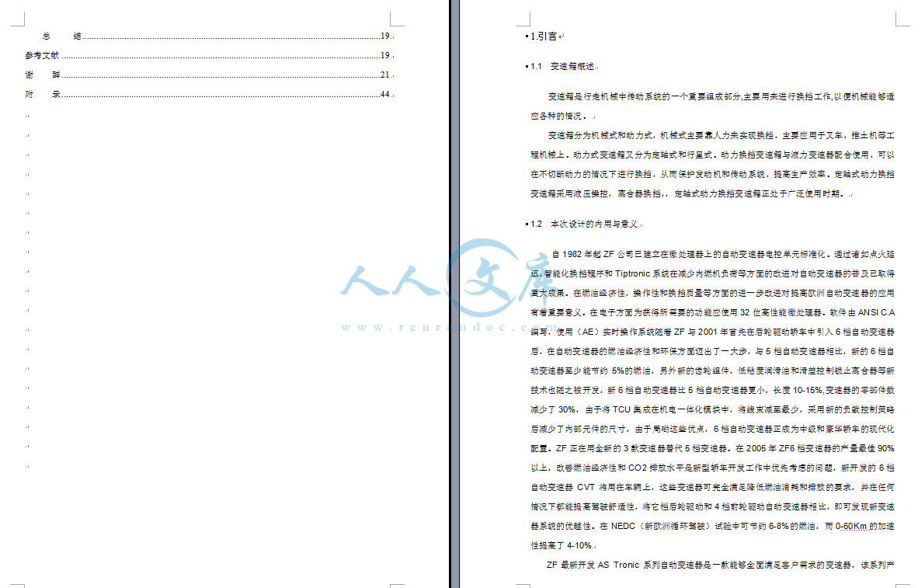Click the word 'Tiptronic' in the paragraph
Screen dimensions: 918x588
(632, 273)
